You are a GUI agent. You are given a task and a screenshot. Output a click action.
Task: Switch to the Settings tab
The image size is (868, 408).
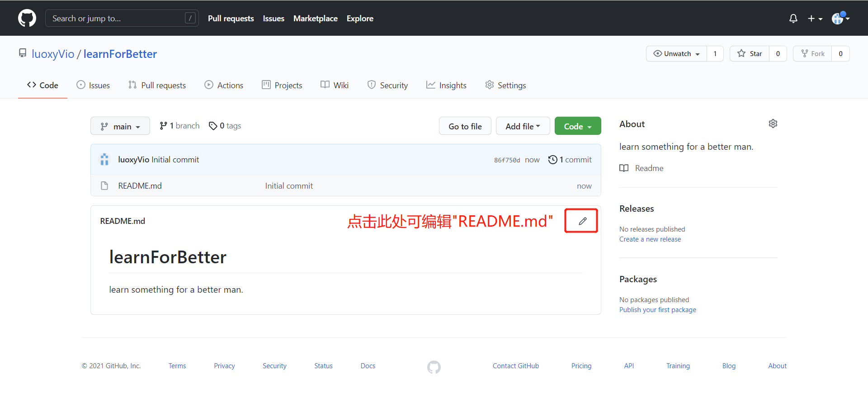point(505,85)
